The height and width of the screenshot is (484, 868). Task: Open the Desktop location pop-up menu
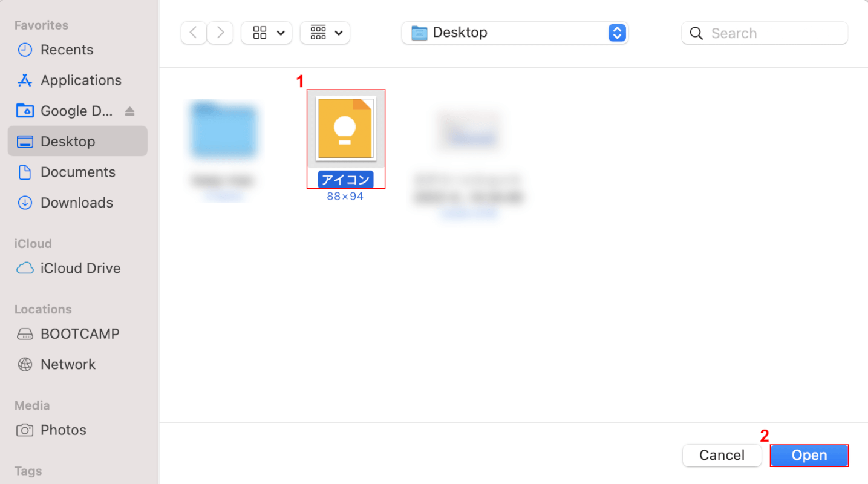click(x=515, y=33)
